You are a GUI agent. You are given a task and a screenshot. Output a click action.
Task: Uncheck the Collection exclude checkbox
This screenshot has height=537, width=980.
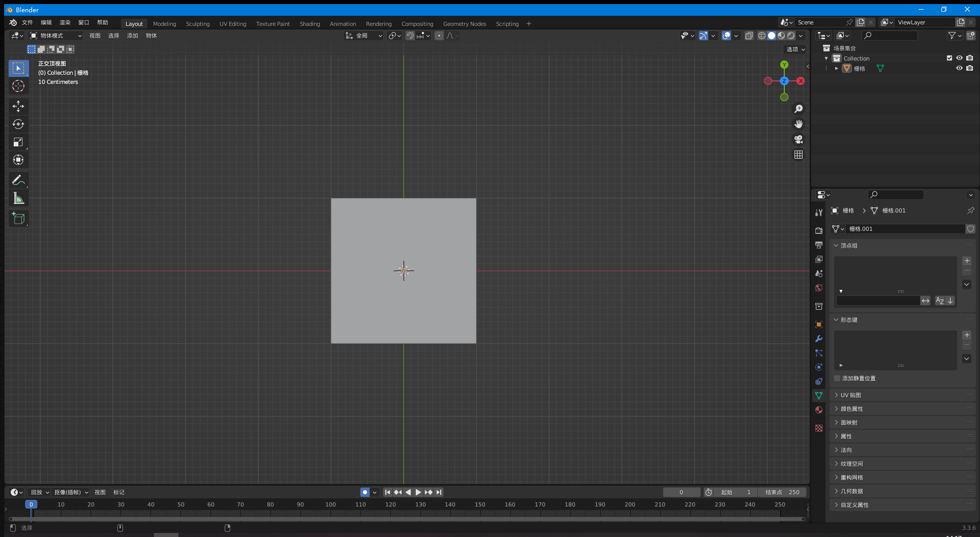pos(949,58)
